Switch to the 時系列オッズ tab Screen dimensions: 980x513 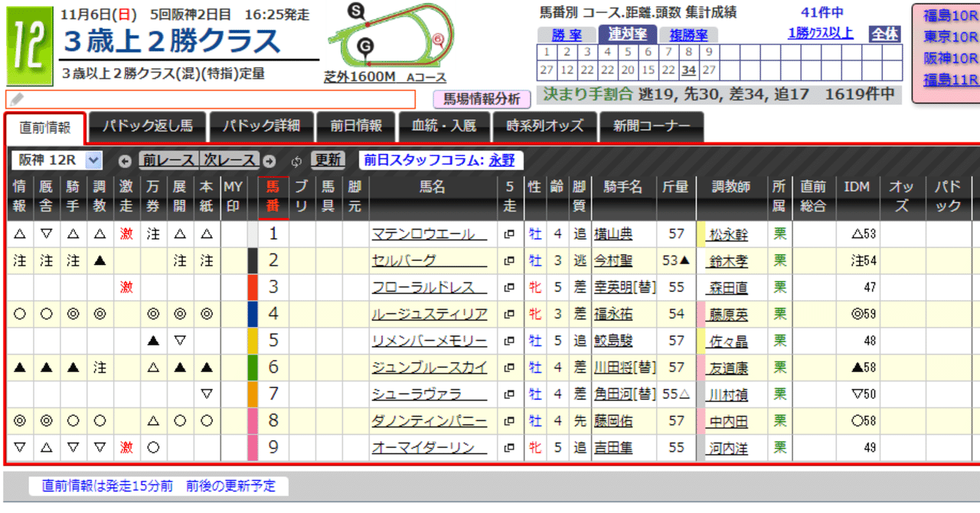click(545, 127)
